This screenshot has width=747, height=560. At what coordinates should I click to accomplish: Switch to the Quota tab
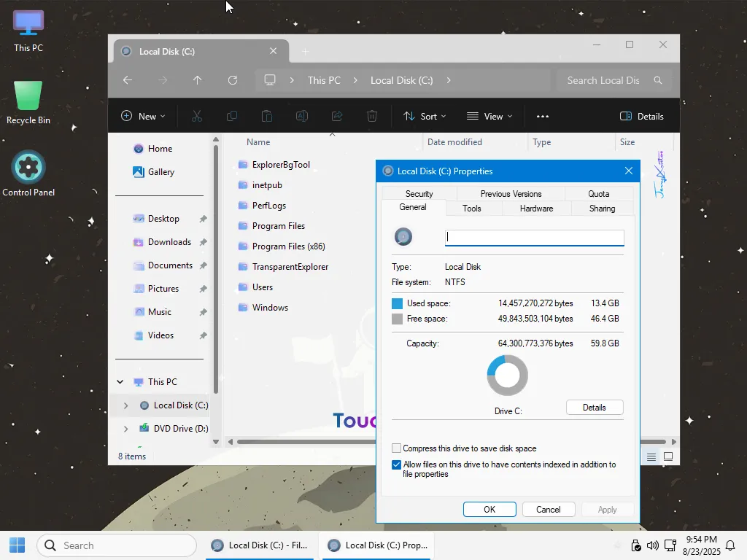(599, 193)
